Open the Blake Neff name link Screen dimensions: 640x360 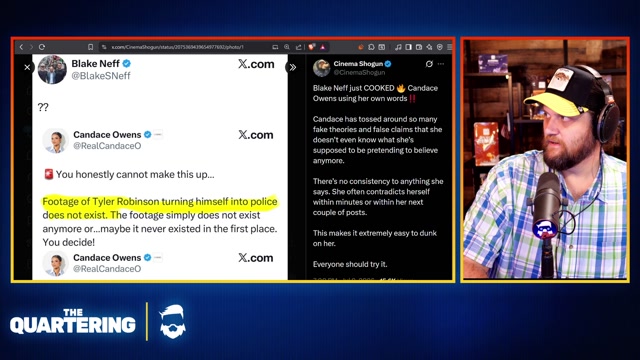pyautogui.click(x=96, y=64)
